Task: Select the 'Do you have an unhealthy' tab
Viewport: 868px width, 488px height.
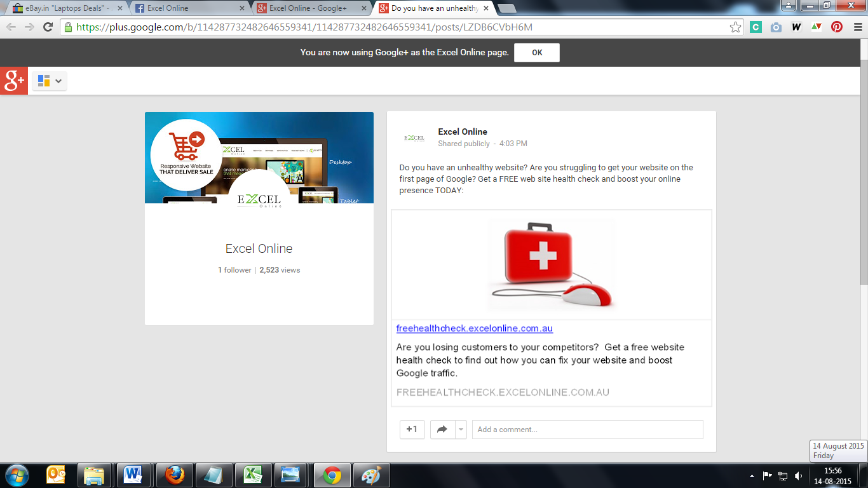Action: click(433, 8)
